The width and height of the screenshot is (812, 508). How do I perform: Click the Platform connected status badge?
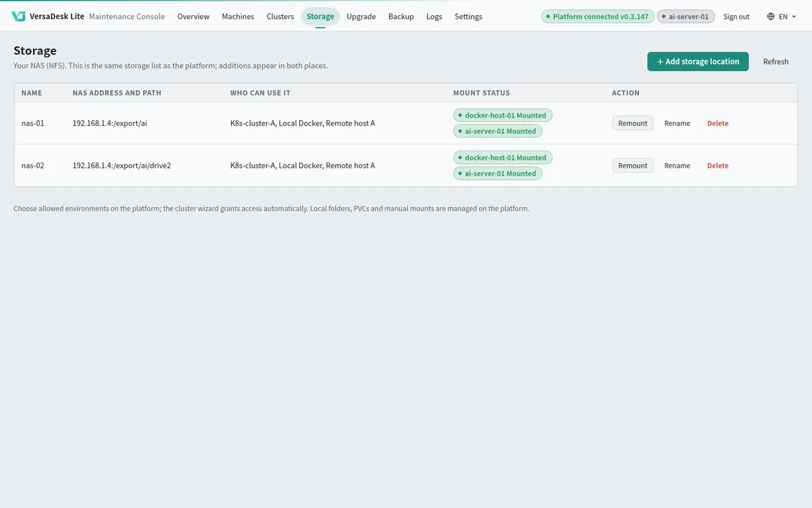pos(598,17)
